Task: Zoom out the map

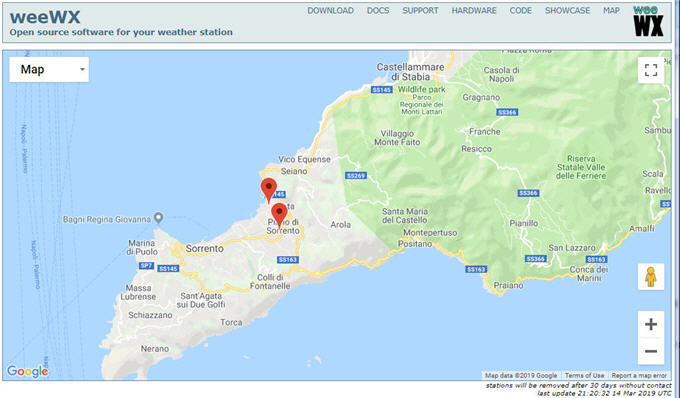Action: [x=651, y=351]
